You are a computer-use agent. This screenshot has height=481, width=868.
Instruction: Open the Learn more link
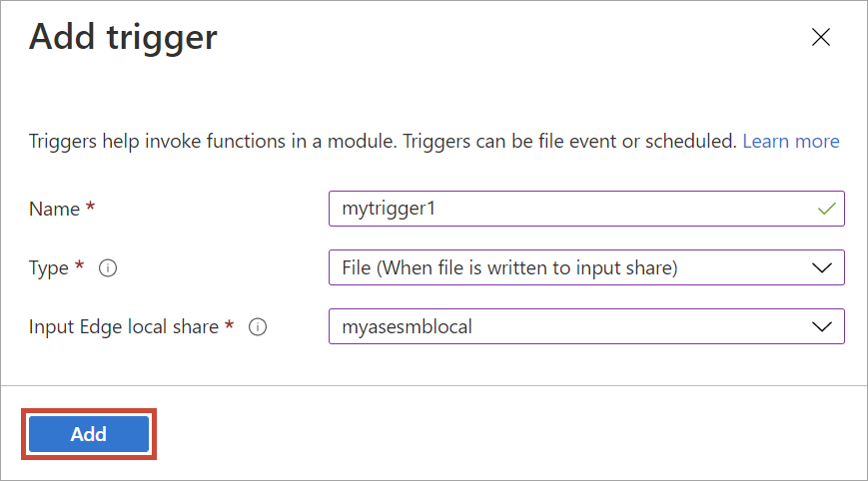[x=790, y=142]
